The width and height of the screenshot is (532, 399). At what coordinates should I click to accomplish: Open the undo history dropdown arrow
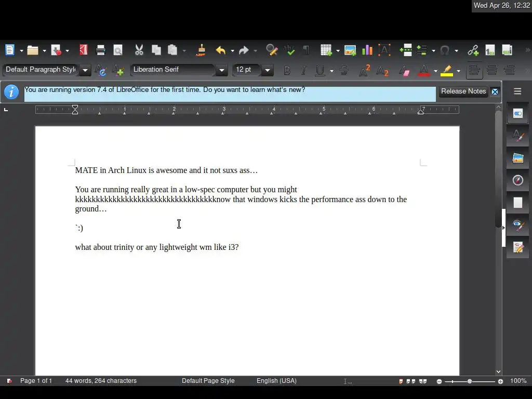click(x=232, y=51)
